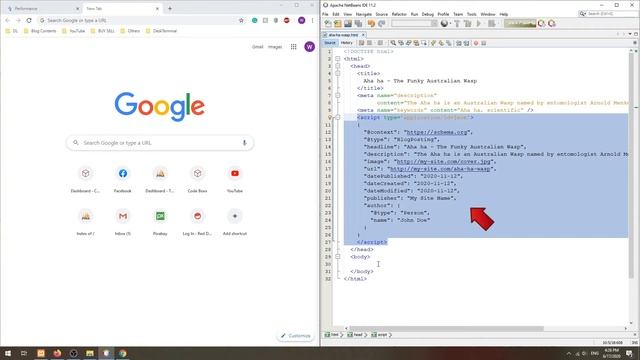The image size is (640, 360).
Task: Open Firefox from the taskbar
Action: click(57, 353)
